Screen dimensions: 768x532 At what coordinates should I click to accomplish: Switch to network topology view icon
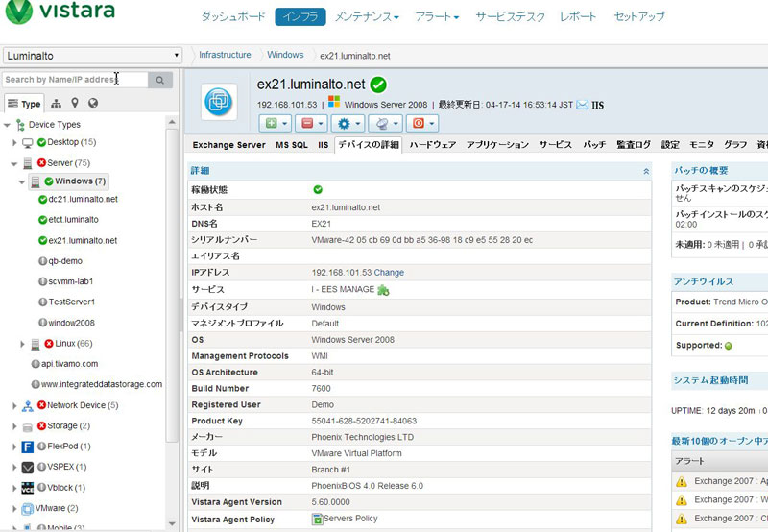coord(57,104)
